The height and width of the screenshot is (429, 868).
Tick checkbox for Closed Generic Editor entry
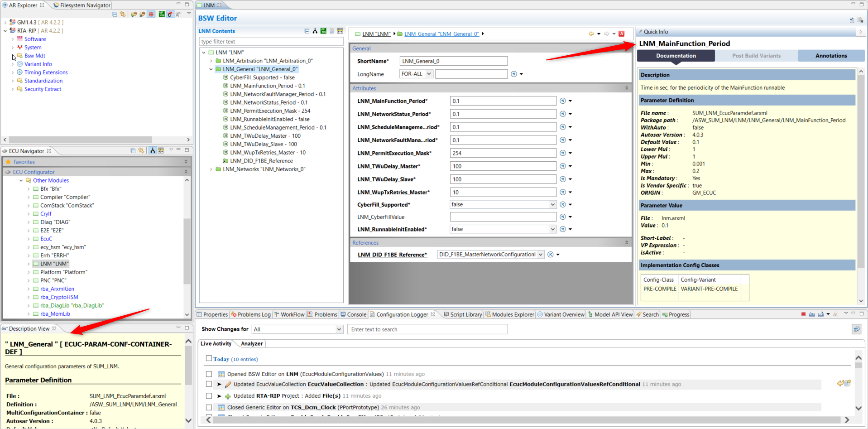(x=209, y=408)
